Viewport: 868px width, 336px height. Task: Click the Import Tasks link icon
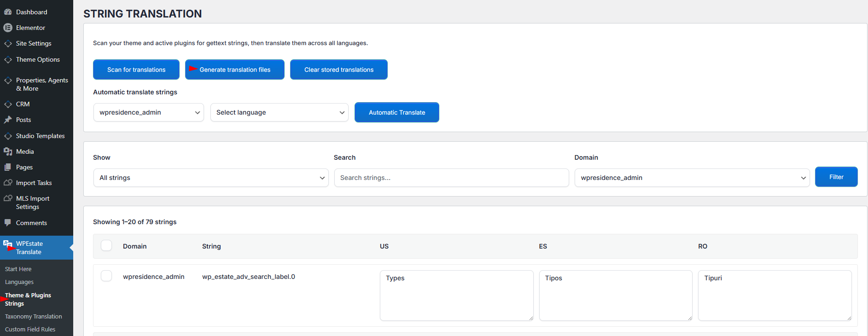pos(8,183)
